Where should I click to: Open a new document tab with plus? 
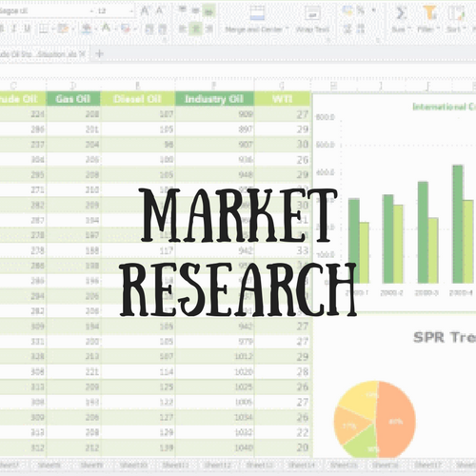[x=99, y=53]
